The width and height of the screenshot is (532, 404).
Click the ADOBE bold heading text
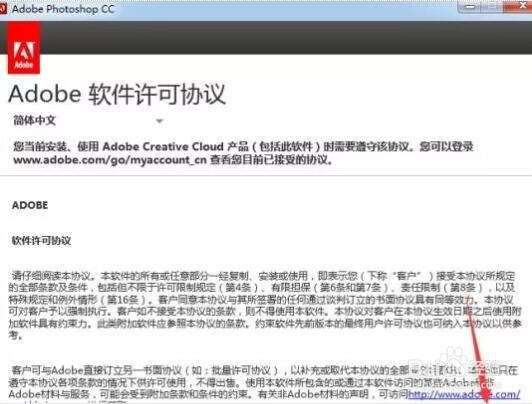coord(30,205)
